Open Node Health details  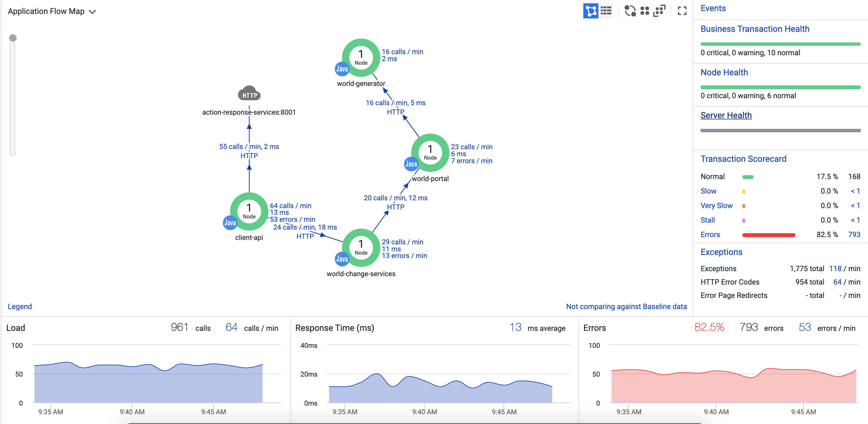pyautogui.click(x=725, y=72)
